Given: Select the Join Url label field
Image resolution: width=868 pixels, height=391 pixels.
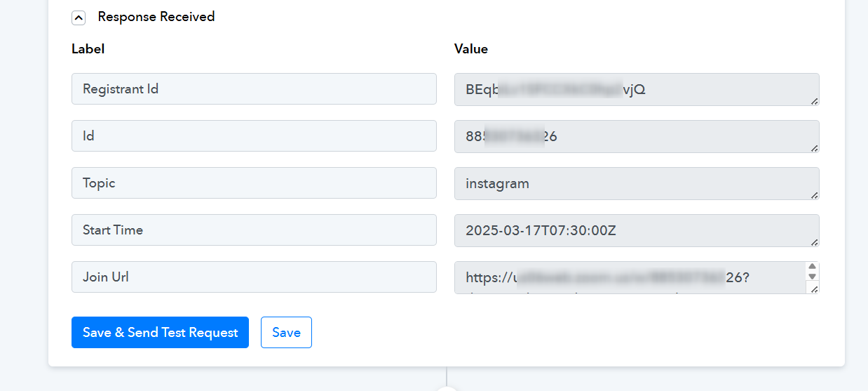Looking at the screenshot, I should [x=254, y=277].
